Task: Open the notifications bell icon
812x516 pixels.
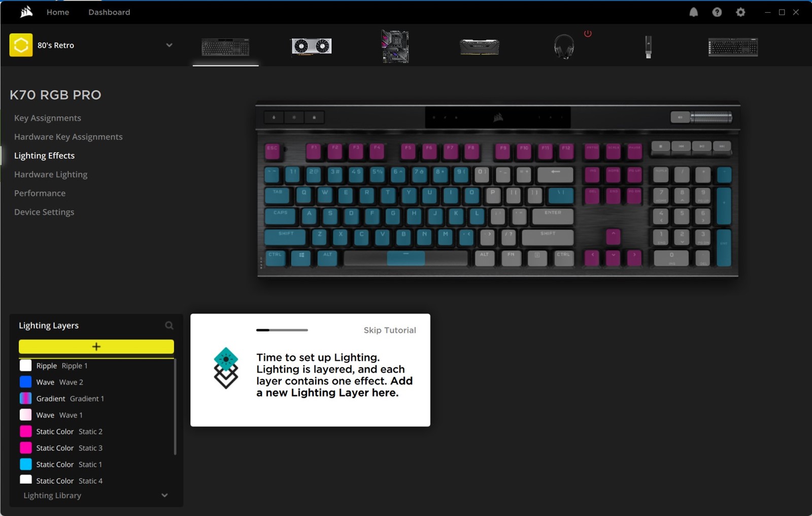Action: click(x=693, y=12)
